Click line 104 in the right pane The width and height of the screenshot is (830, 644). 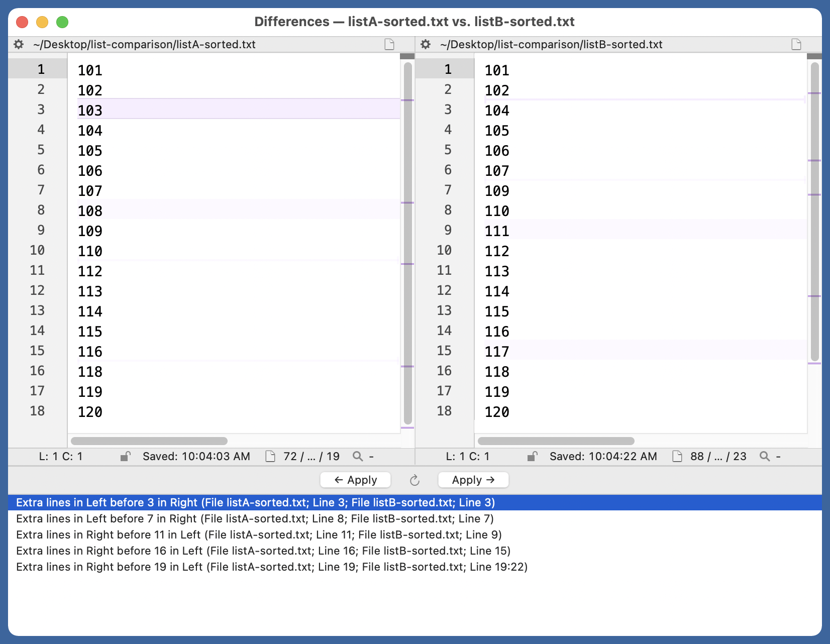[497, 111]
